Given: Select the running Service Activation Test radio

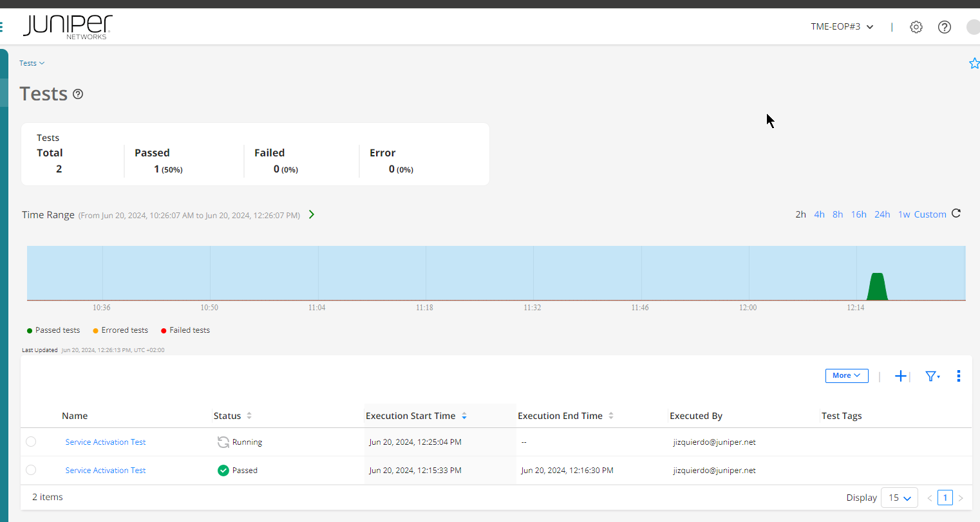Looking at the screenshot, I should pos(31,442).
